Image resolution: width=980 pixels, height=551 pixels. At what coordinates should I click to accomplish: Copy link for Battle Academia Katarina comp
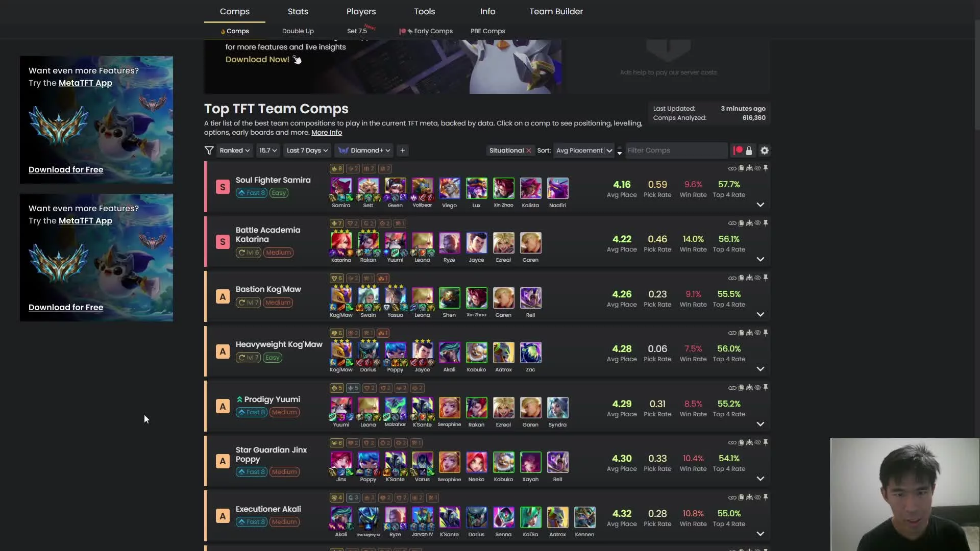[x=732, y=223]
